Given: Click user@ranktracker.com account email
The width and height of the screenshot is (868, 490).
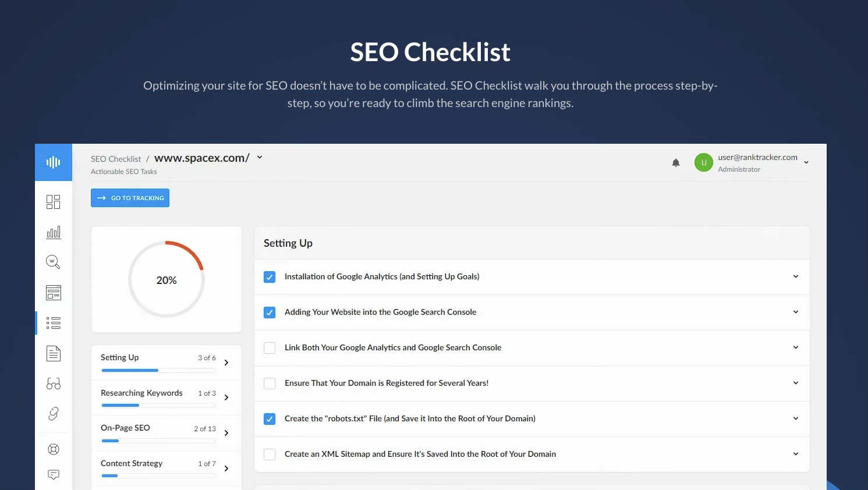Looking at the screenshot, I should (757, 157).
